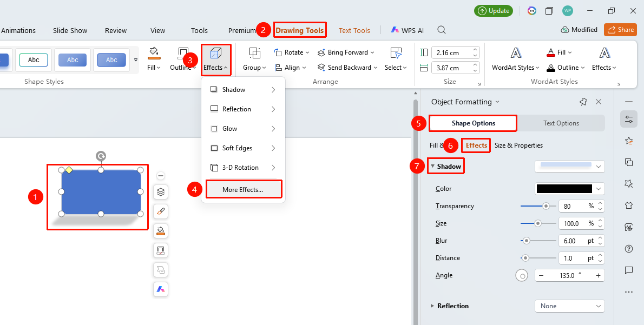Click the Modified cloud status
The image size is (644, 325).
pyautogui.click(x=579, y=30)
